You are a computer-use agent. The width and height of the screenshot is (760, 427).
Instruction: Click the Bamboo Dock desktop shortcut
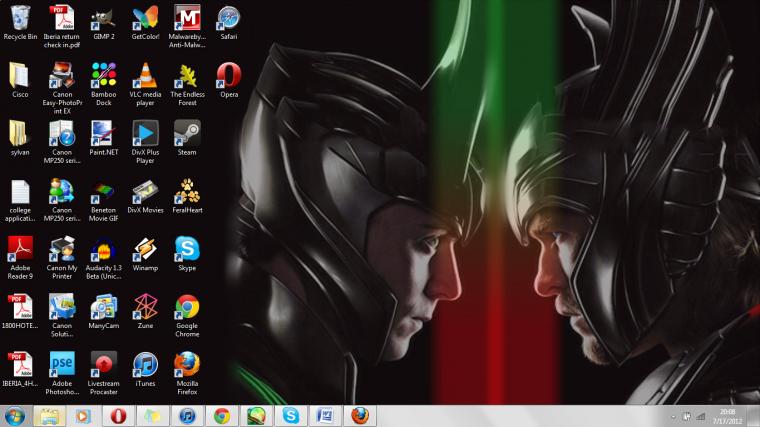[x=104, y=84]
